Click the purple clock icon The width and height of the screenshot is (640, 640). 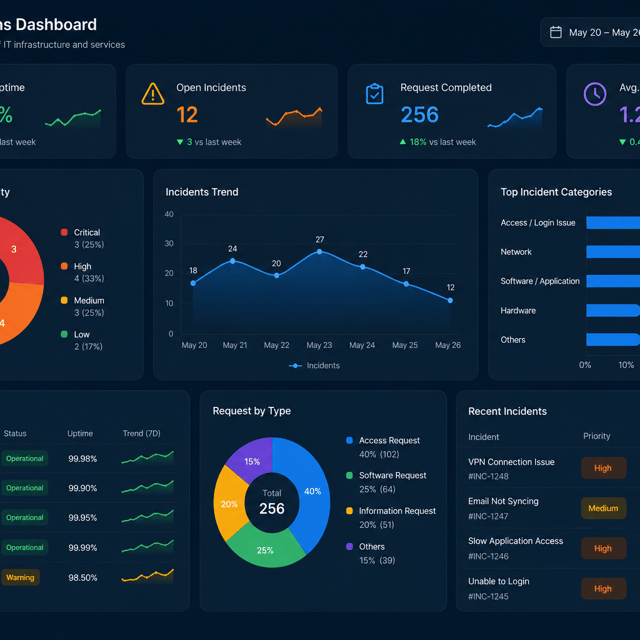595,94
